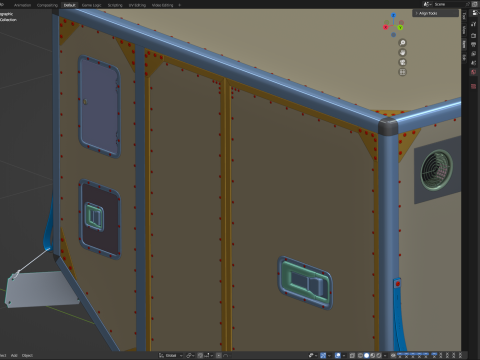
Task: Open overlay options dropdown arrow
Action: pyautogui.click(x=344, y=355)
